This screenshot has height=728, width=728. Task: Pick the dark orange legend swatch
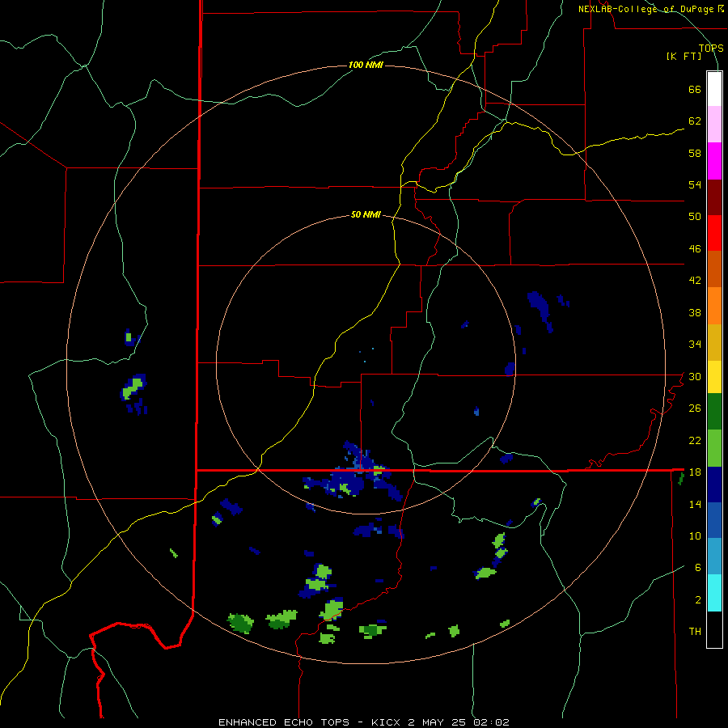point(714,269)
